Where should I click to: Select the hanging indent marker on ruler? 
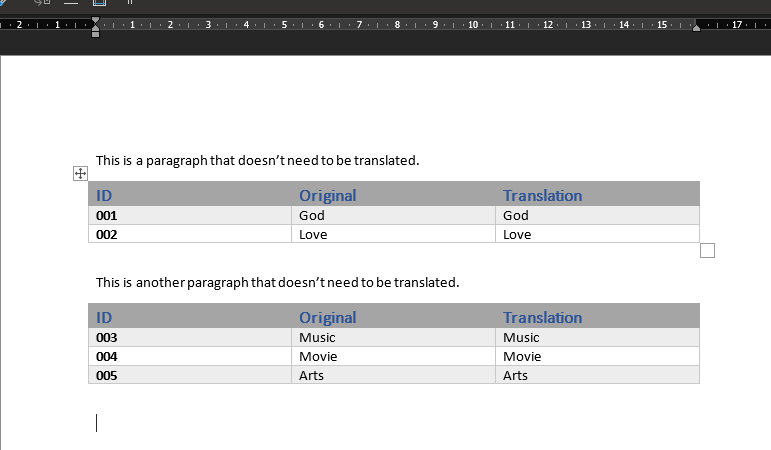pyautogui.click(x=95, y=29)
